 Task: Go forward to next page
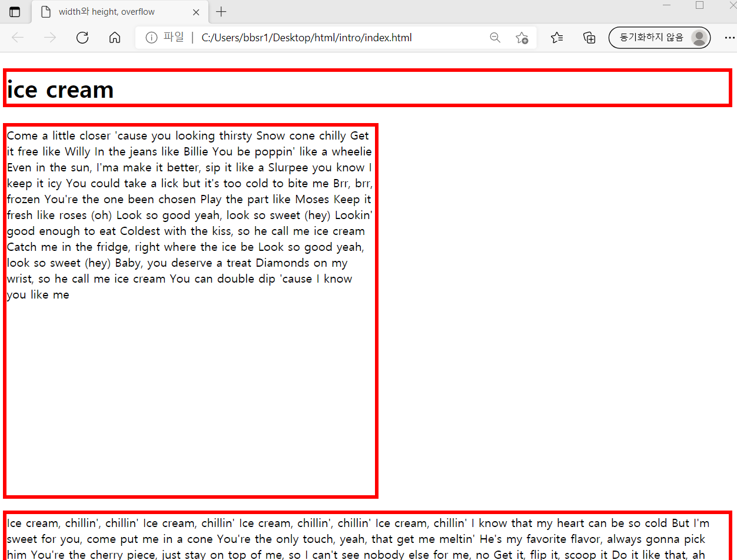coord(50,38)
